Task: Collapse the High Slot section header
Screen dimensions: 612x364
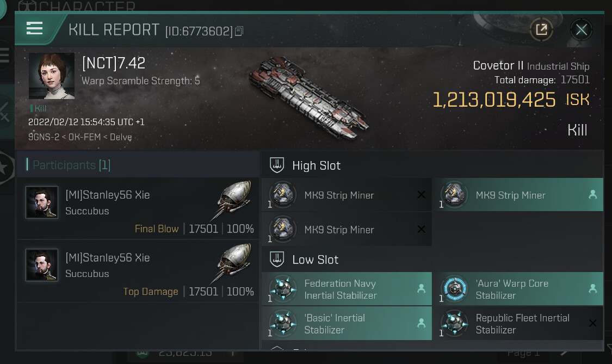Action: pos(316,165)
